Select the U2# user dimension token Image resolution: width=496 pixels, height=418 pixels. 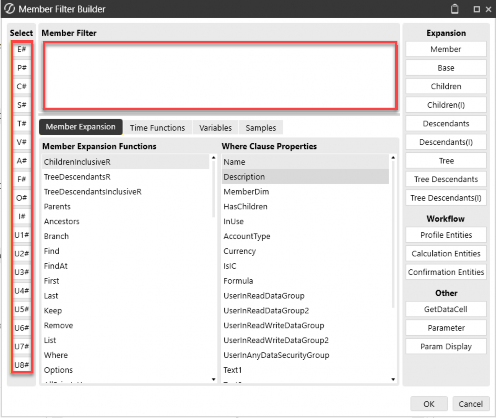(x=22, y=254)
